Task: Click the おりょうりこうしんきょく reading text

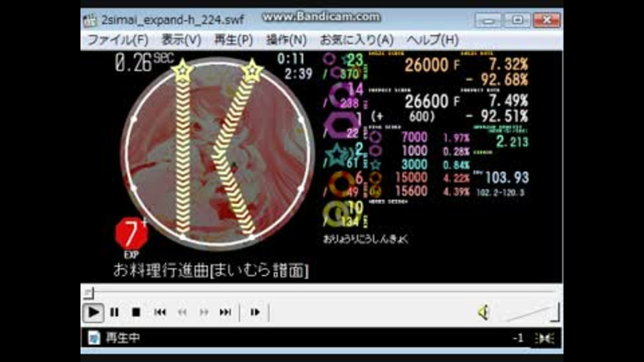Action: point(365,239)
